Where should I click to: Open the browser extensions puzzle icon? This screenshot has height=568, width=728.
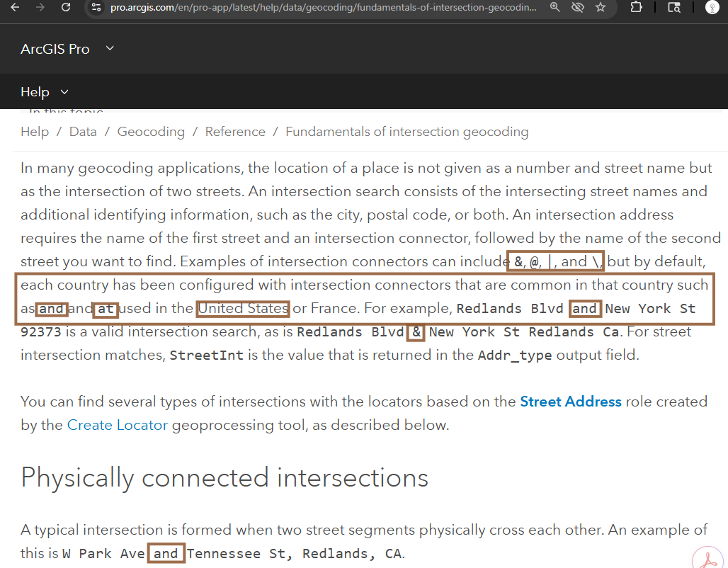tap(635, 7)
